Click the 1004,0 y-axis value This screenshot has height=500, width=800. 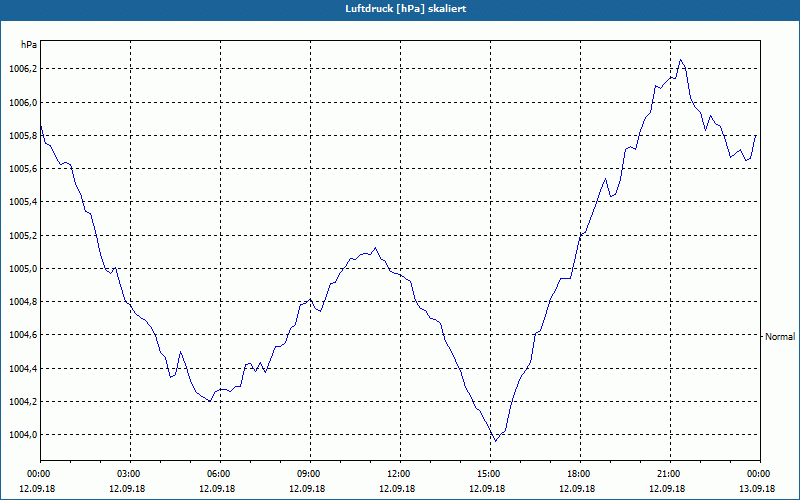tap(23, 435)
